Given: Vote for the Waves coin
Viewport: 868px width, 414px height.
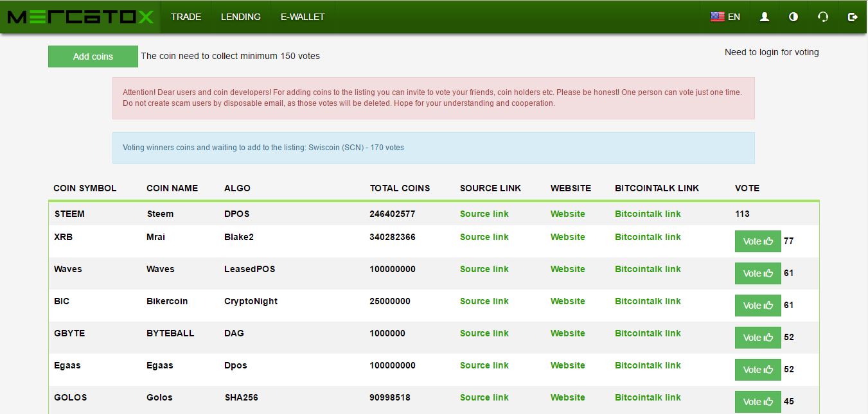Looking at the screenshot, I should tap(758, 273).
